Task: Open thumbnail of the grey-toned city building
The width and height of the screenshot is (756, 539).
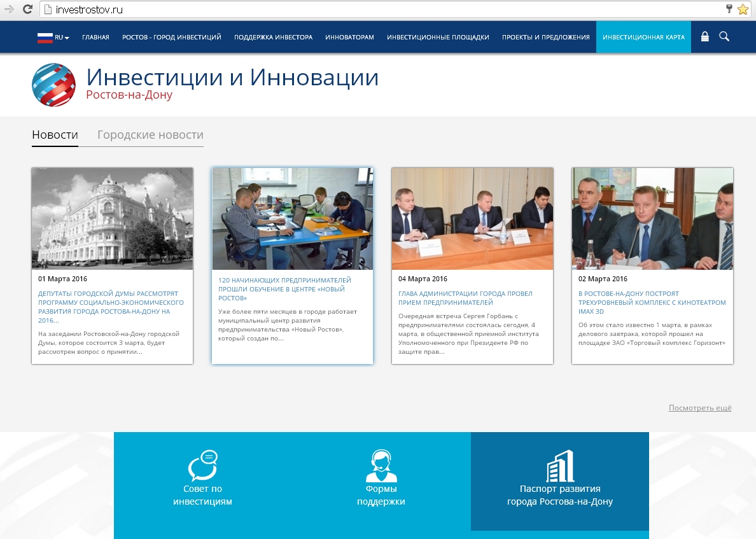Action: pos(113,218)
